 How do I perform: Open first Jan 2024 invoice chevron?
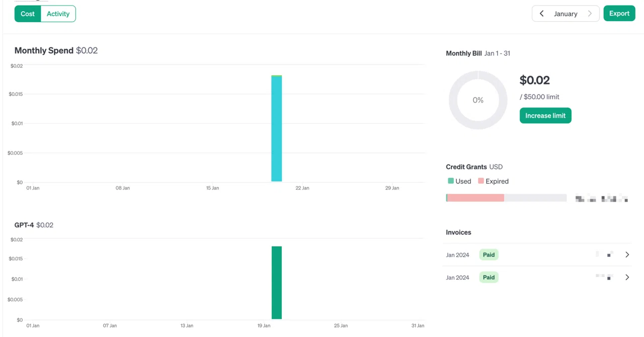[x=627, y=255]
